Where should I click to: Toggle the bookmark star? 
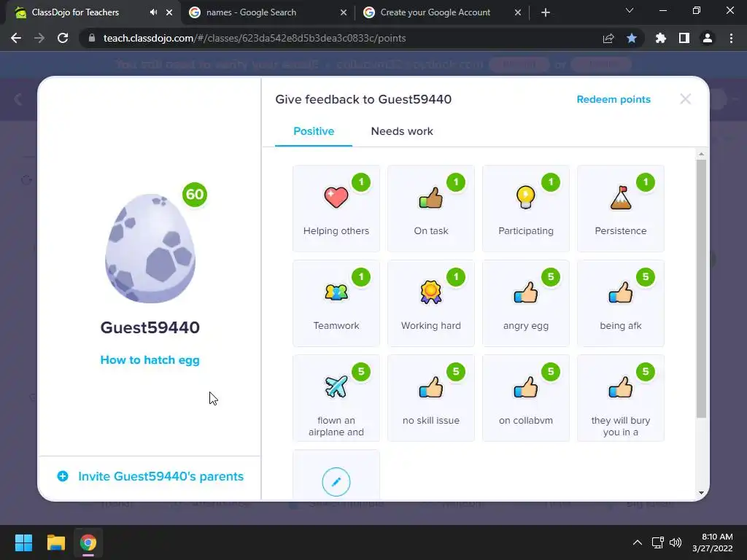[632, 38]
